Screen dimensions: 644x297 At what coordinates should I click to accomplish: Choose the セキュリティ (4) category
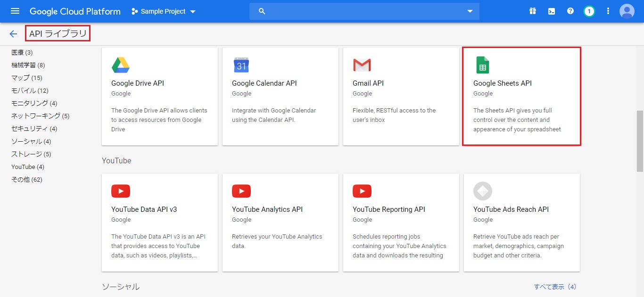[x=34, y=129]
